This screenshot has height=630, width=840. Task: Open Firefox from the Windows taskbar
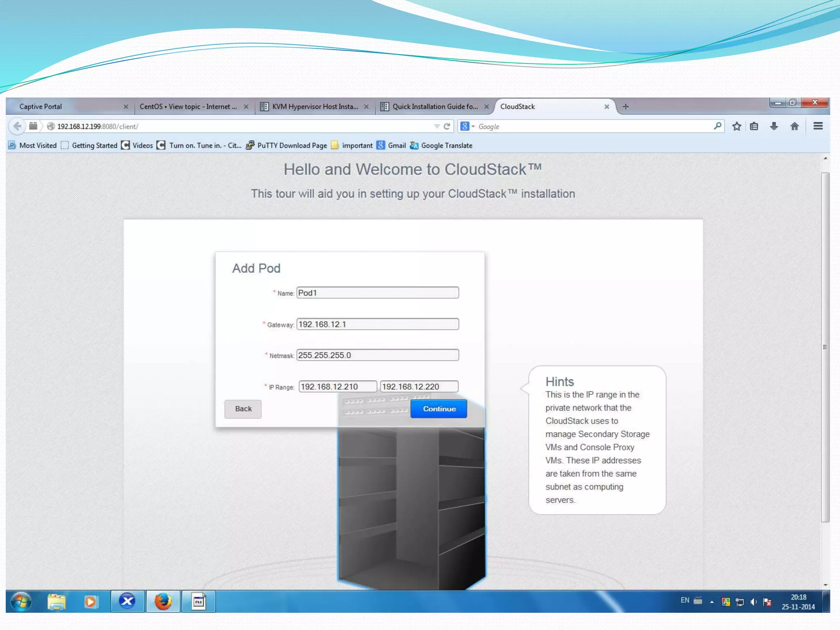coord(163,602)
